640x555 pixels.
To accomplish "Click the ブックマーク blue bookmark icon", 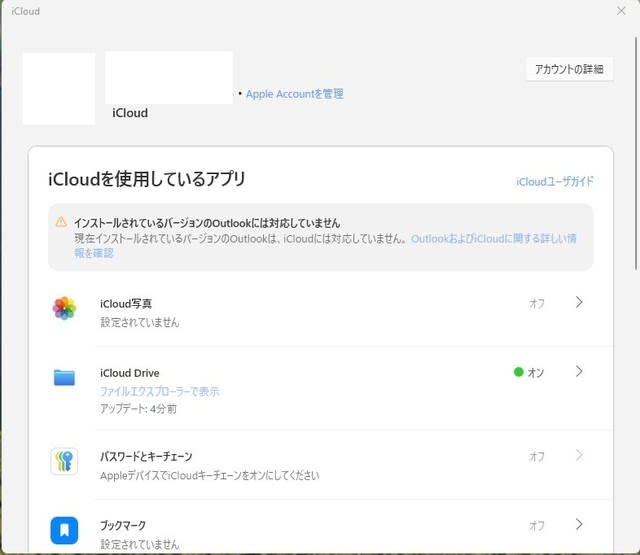I will [x=64, y=530].
